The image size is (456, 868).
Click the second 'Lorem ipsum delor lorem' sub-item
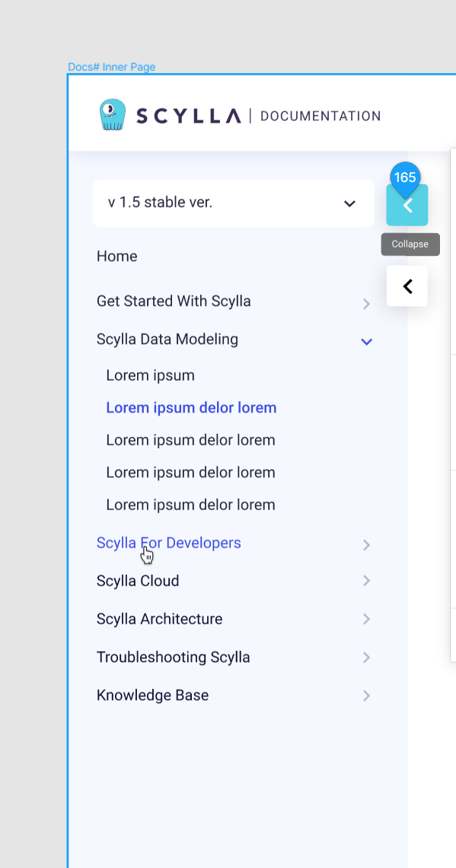pyautogui.click(x=190, y=440)
